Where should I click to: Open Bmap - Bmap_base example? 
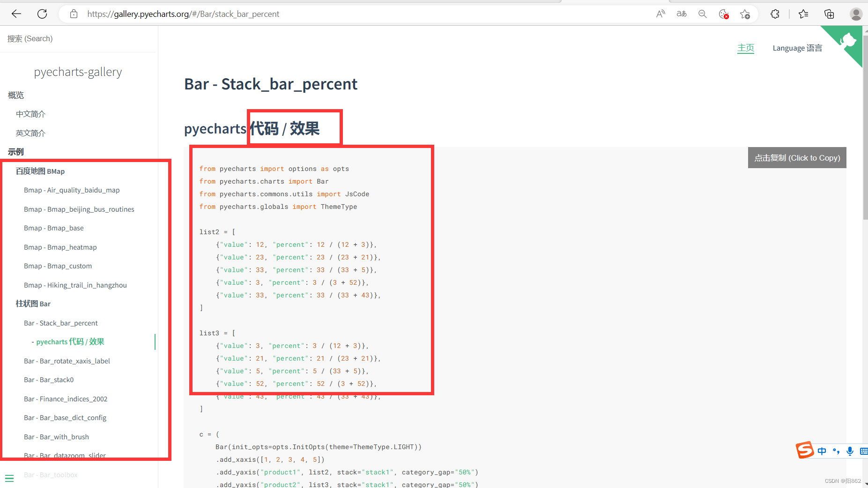tap(54, 228)
